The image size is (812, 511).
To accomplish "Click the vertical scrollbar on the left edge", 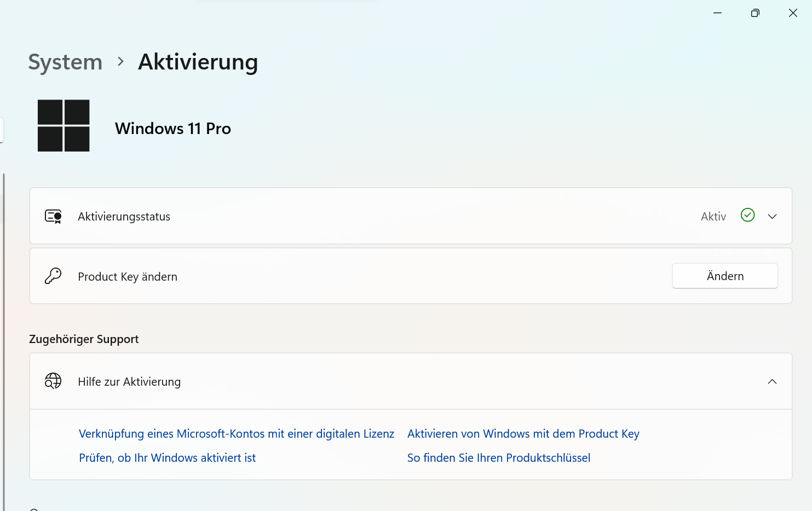I will pyautogui.click(x=4, y=342).
